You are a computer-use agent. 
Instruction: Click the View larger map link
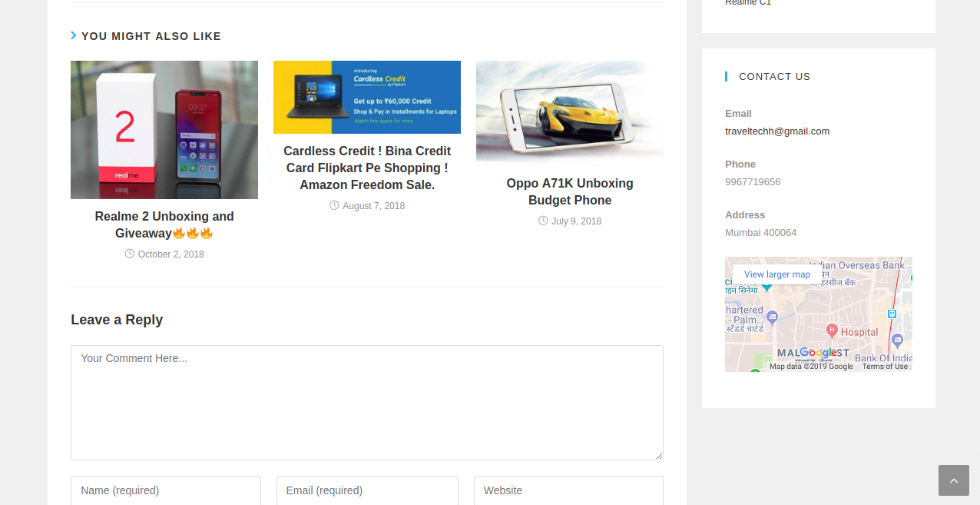[x=776, y=274]
